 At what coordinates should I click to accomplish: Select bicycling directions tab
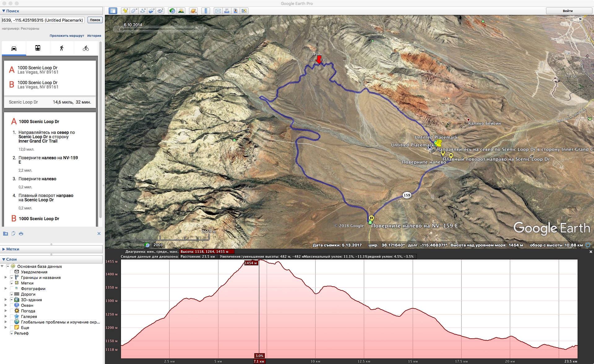coord(86,48)
